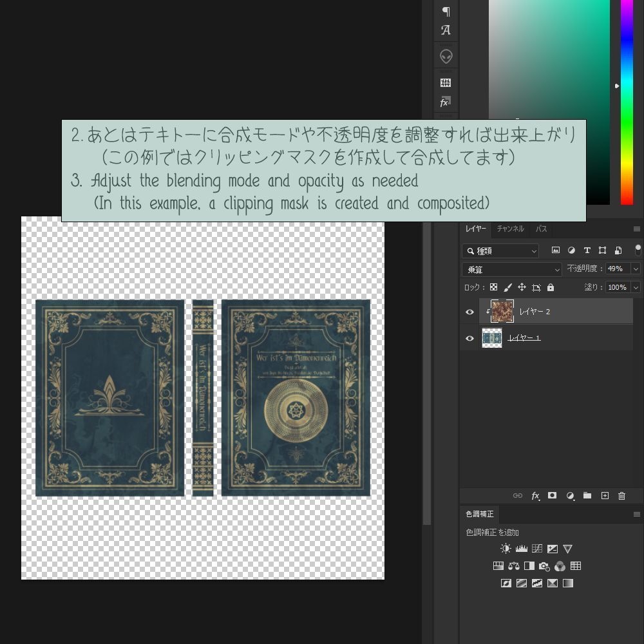Viewport: 644px width, 644px height.
Task: Add Invert adjustment icon
Action: click(506, 583)
